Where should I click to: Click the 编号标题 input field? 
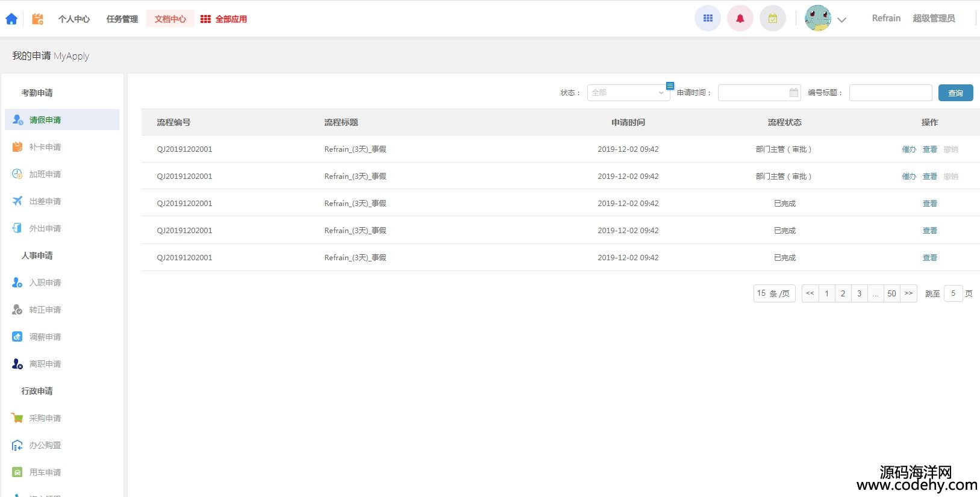[891, 93]
